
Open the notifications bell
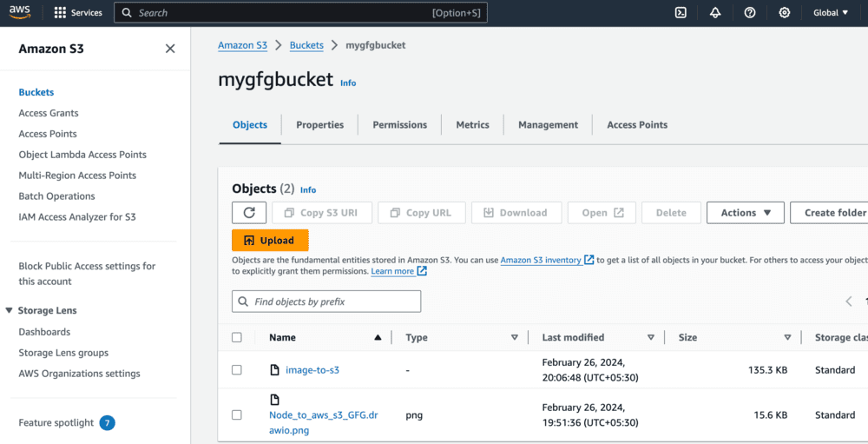coord(715,13)
